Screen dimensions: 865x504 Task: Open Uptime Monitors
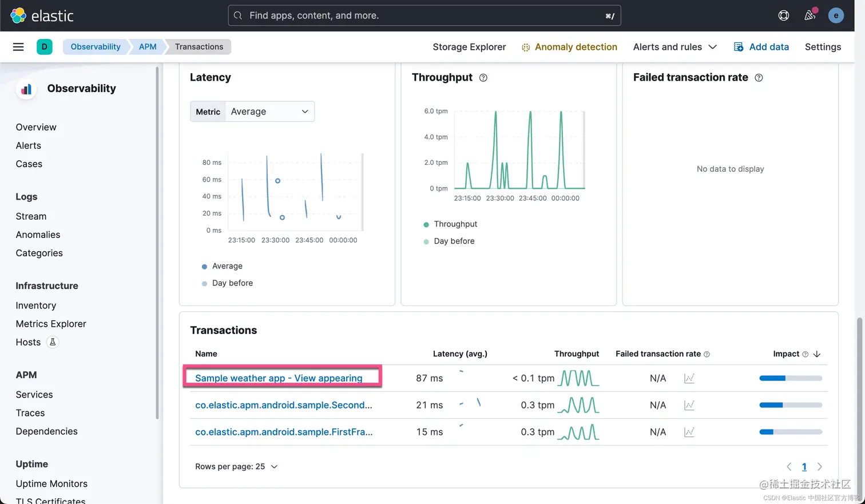[x=51, y=484]
